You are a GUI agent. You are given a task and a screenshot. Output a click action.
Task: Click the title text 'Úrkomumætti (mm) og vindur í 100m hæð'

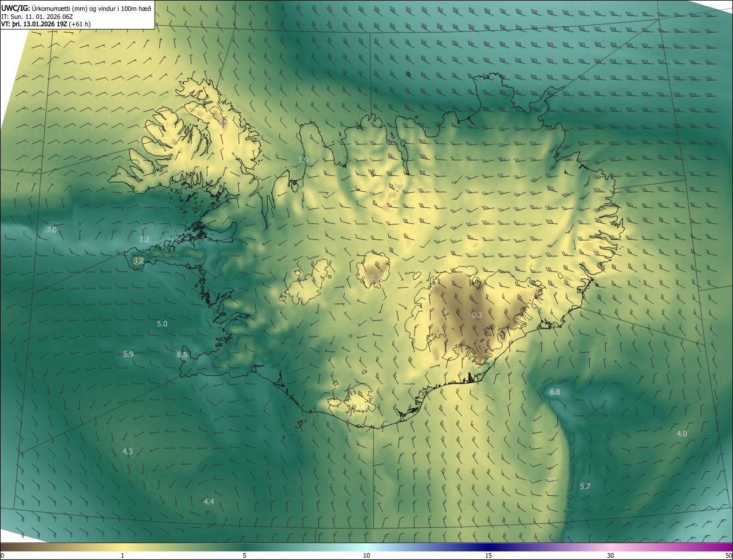pyautogui.click(x=92, y=8)
